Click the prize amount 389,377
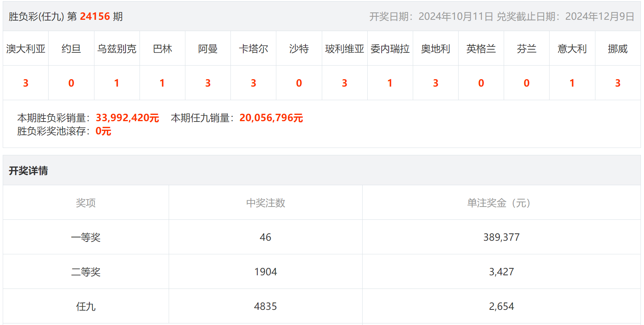644x325 pixels. (501, 237)
